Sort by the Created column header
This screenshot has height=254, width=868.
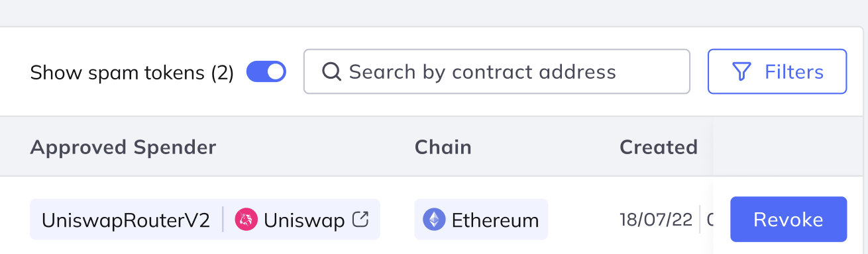659,147
